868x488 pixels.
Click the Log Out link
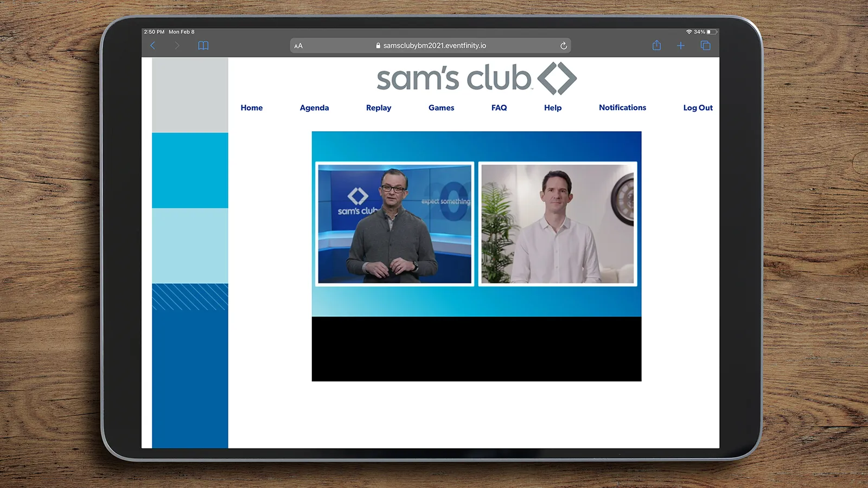pos(698,107)
